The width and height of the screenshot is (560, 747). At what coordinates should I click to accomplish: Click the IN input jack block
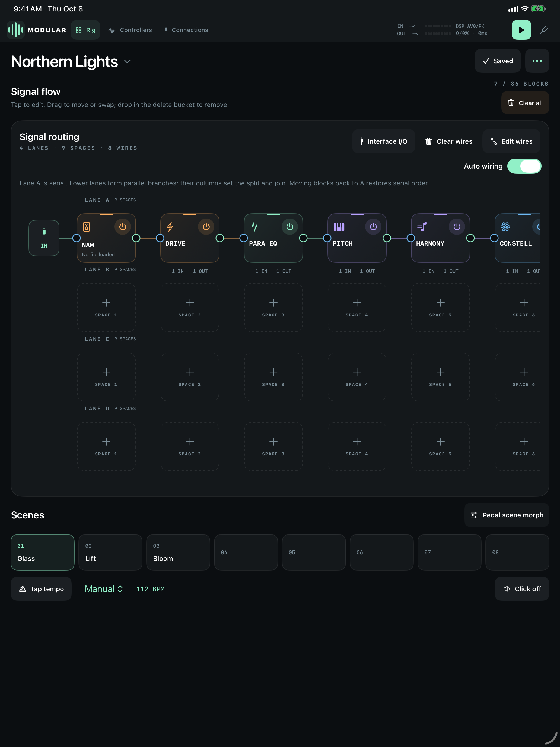[x=44, y=238]
